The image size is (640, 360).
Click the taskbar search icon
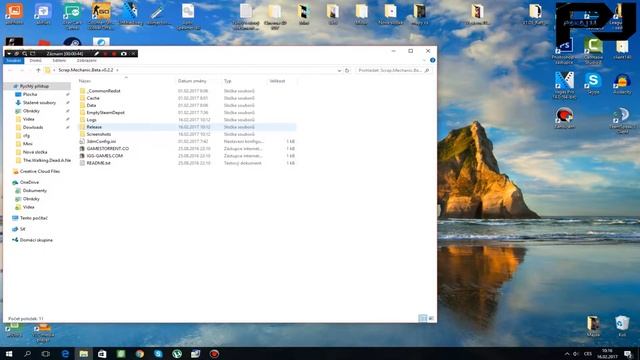pyautogui.click(x=27, y=353)
